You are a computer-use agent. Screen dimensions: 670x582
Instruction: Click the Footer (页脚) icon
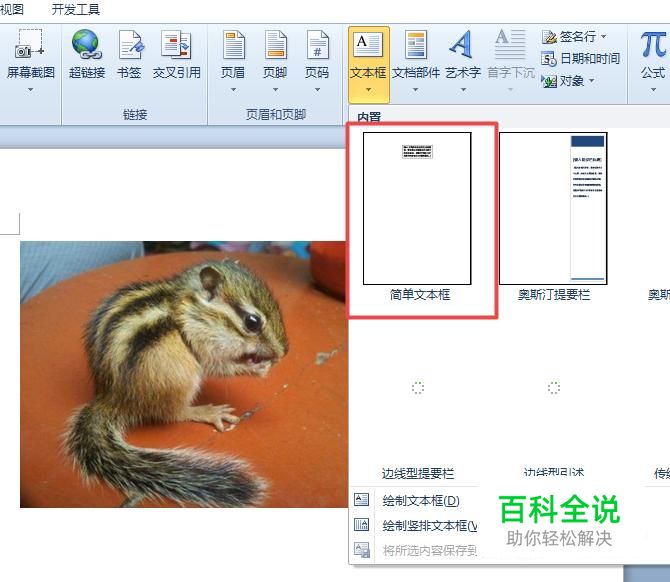click(276, 44)
